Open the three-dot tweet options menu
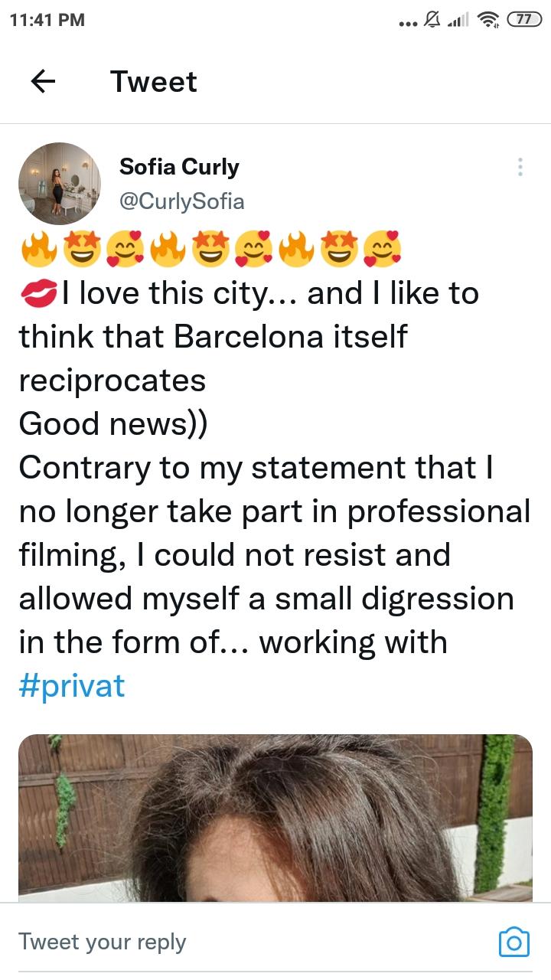551x980 pixels. (520, 167)
